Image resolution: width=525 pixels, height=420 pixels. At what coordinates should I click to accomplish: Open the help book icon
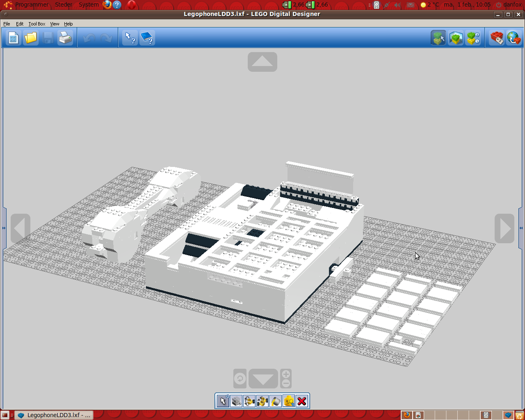pyautogui.click(x=147, y=38)
